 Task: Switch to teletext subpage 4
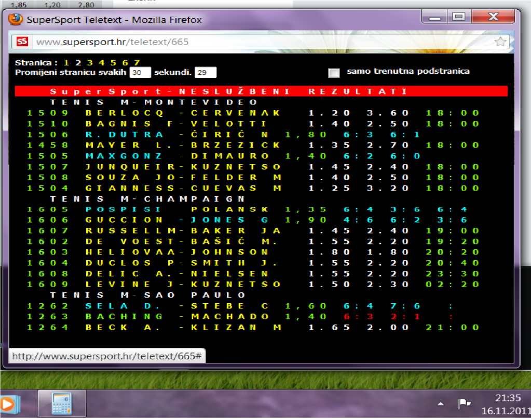101,63
